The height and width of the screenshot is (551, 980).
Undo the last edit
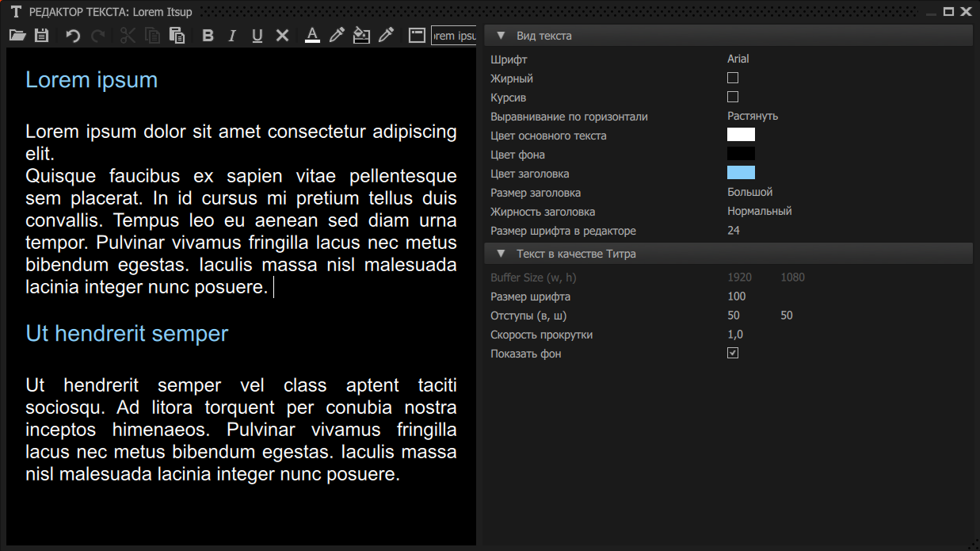[x=72, y=35]
